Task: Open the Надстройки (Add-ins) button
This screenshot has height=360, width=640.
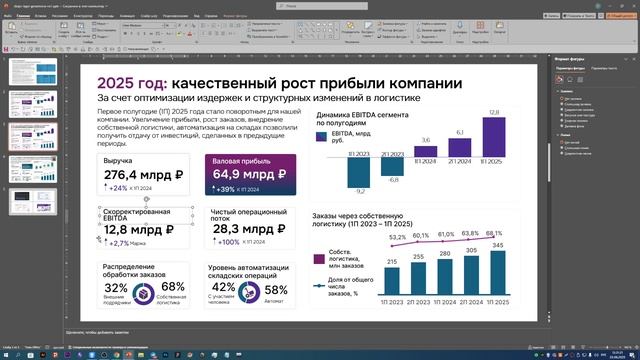Action: [x=480, y=28]
